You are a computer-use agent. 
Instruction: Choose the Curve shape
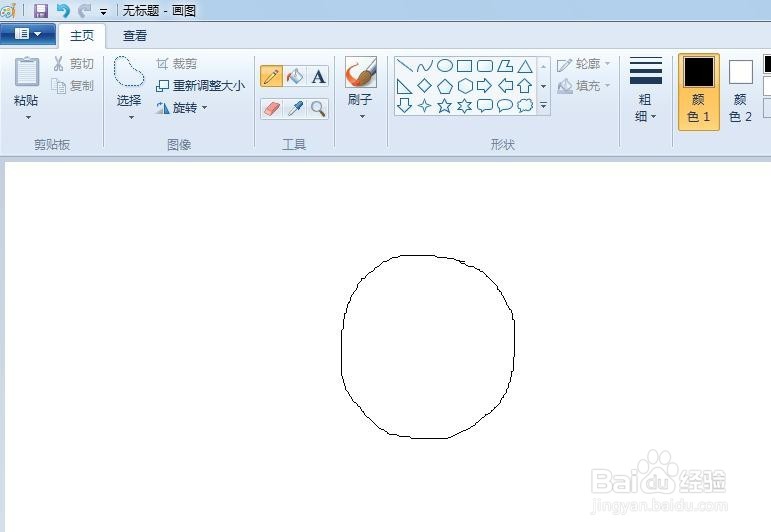424,65
